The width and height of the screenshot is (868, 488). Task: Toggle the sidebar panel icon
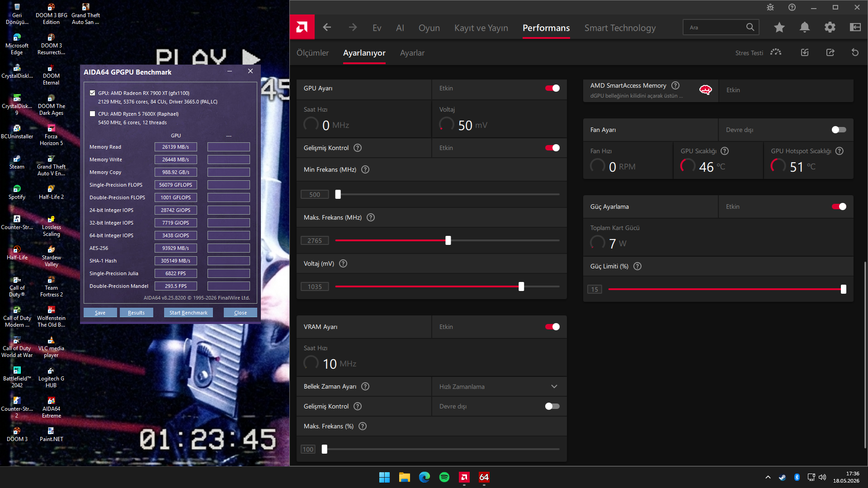pos(855,28)
